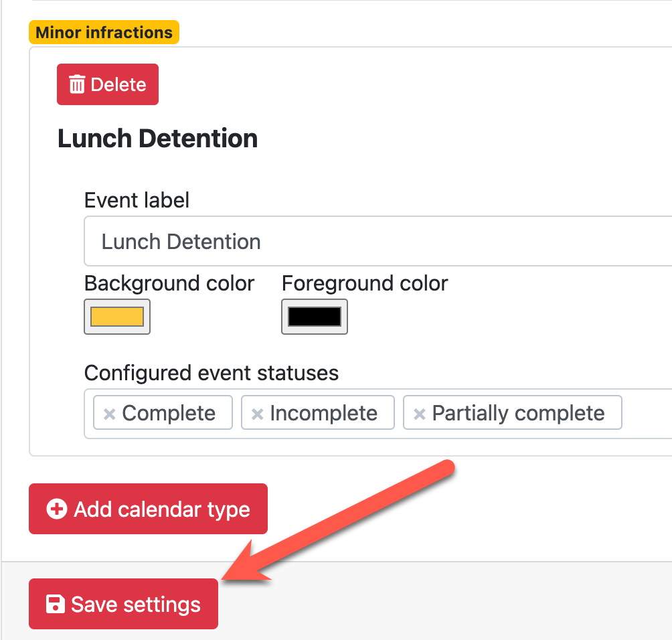This screenshot has width=672, height=640.
Task: Click the Configured event statuses label
Action: (x=212, y=372)
